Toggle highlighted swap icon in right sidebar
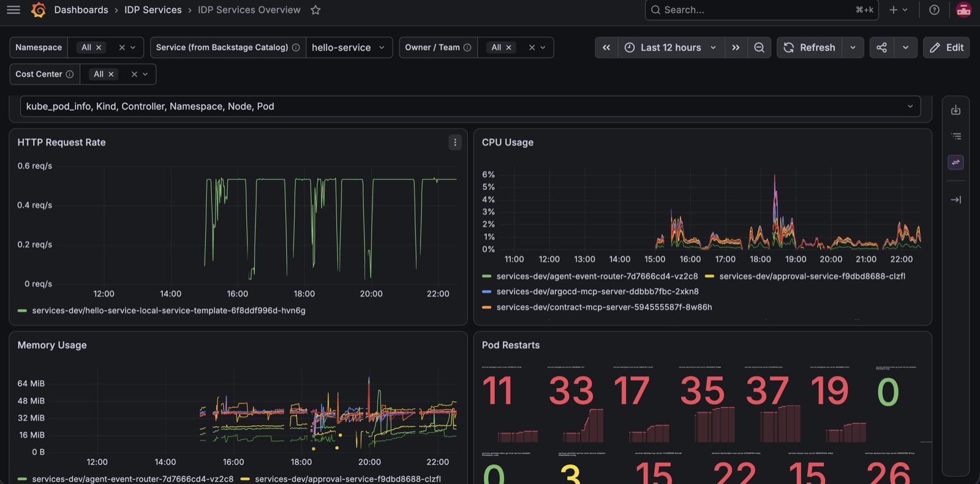This screenshot has height=484, width=980. pyautogui.click(x=956, y=162)
